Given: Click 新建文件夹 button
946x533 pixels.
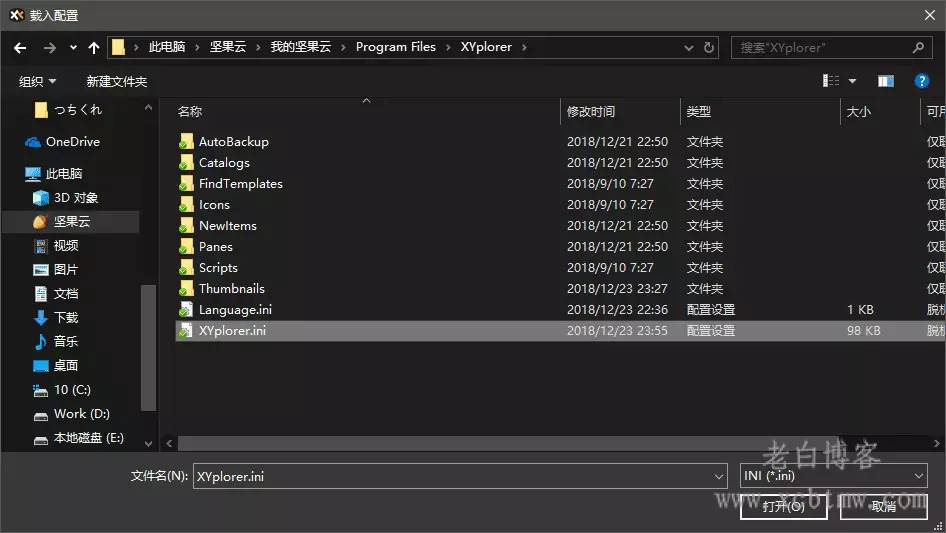Looking at the screenshot, I should pos(116,81).
